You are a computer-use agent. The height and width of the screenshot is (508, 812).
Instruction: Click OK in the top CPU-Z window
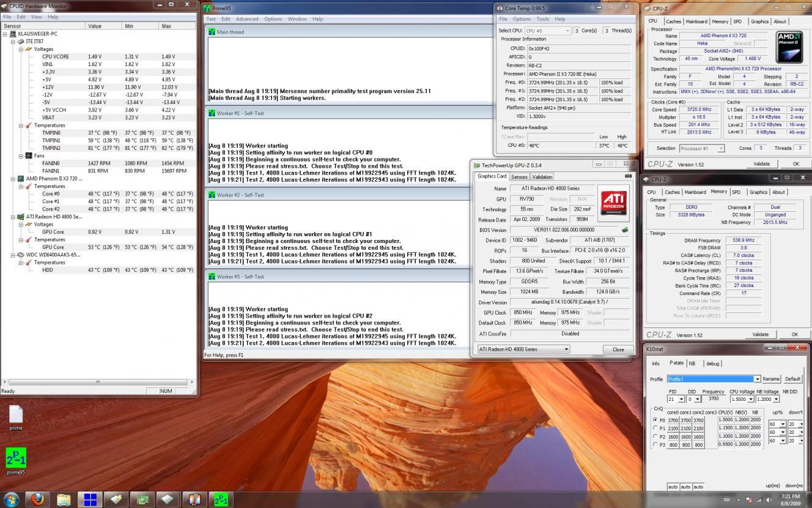[x=795, y=164]
